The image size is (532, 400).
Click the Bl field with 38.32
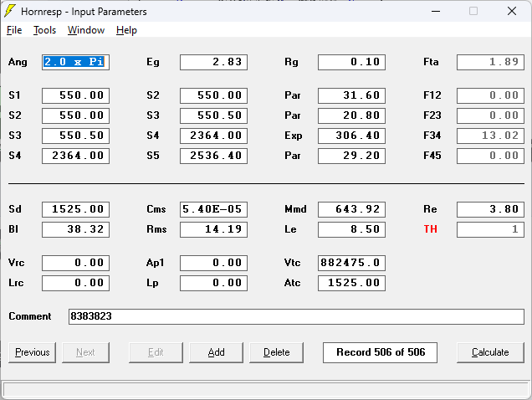[x=75, y=229]
